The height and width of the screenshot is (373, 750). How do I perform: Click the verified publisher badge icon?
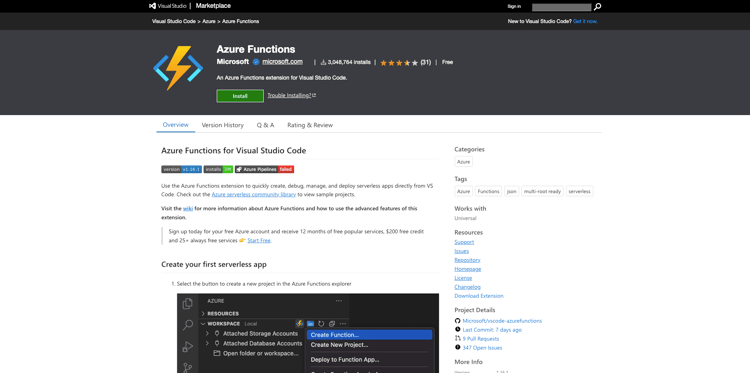point(256,62)
